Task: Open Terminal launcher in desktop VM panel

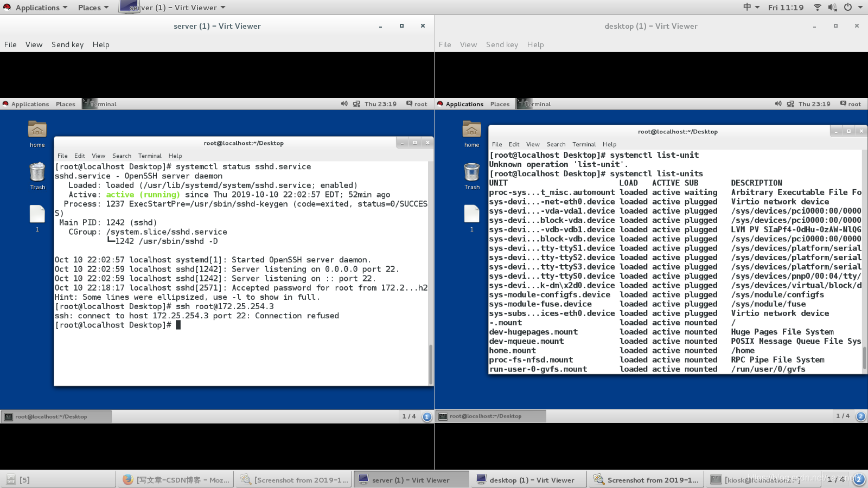Action: tap(533, 104)
